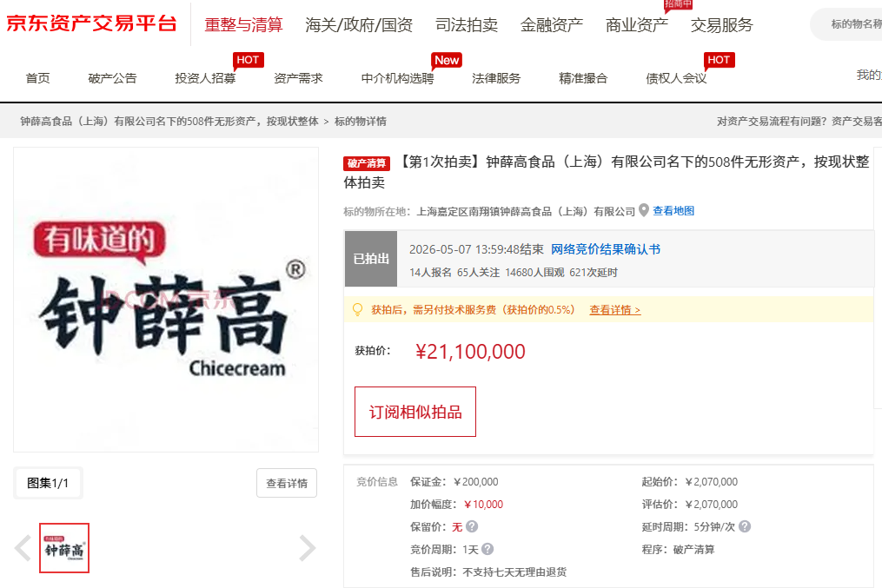Open 重整与清算 tab

(x=243, y=24)
